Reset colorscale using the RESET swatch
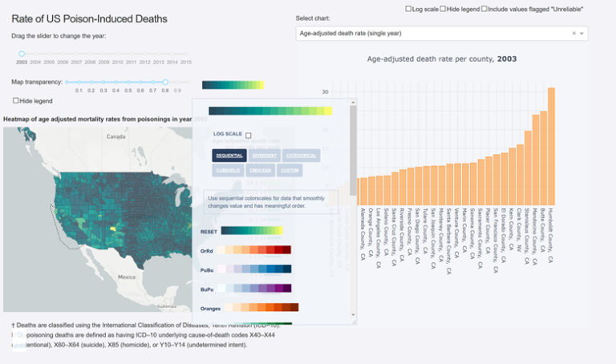 [252, 231]
